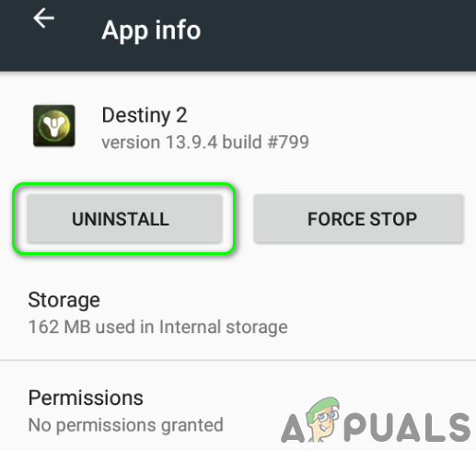Open the Storage section
This screenshot has width=476, height=451.
point(238,313)
